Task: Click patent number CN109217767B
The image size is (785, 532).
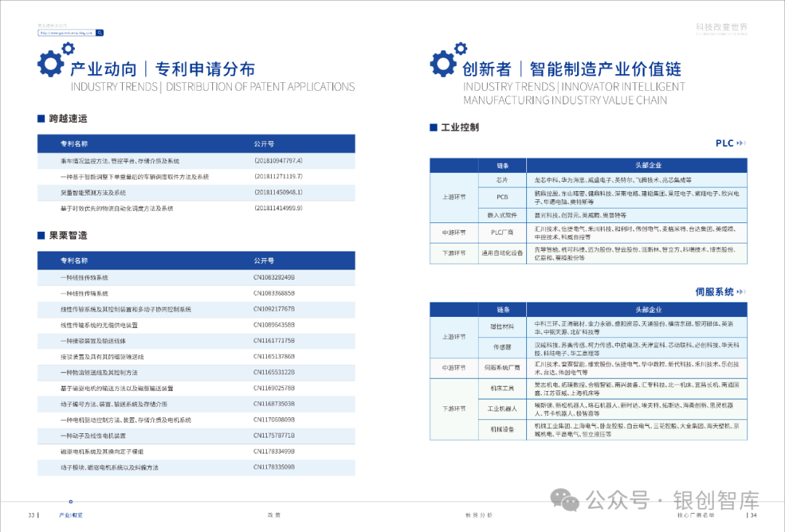Action: 274,309
